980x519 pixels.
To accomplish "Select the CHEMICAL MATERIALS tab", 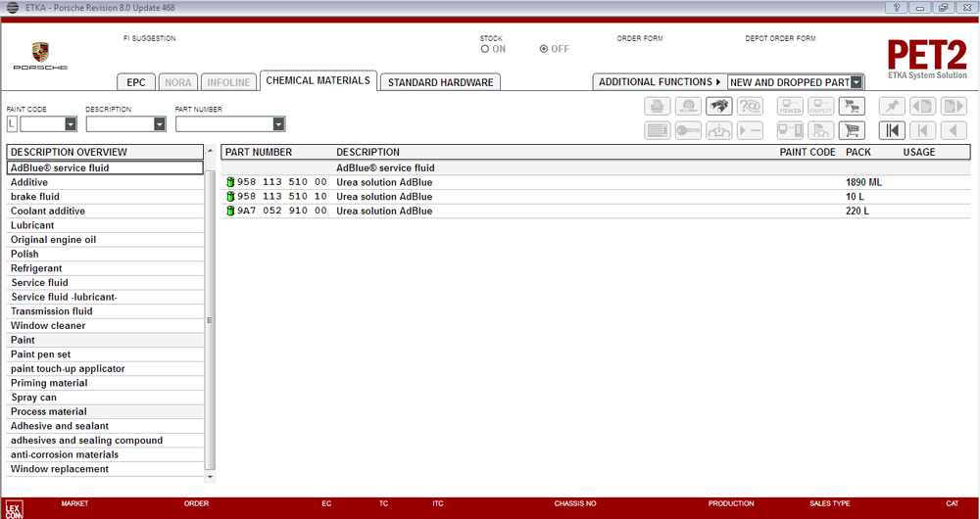I will click(x=318, y=80).
